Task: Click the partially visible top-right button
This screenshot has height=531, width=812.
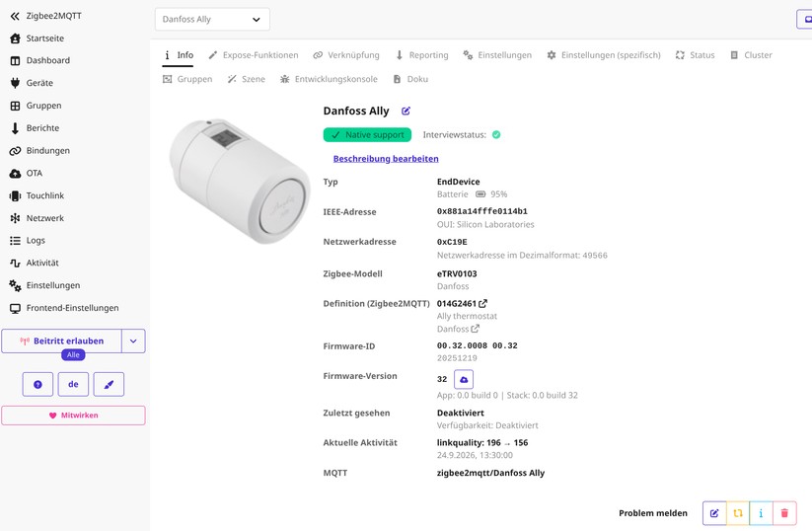Action: pyautogui.click(x=804, y=19)
